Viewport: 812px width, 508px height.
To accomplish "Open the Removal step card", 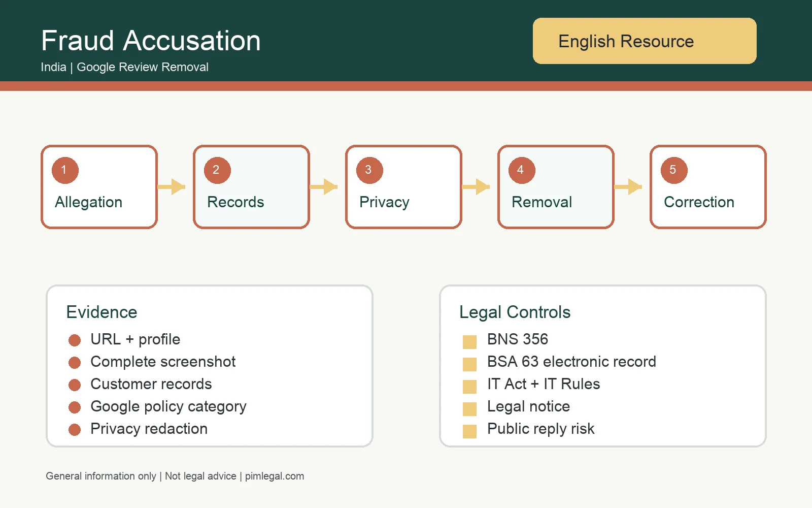I will point(556,187).
